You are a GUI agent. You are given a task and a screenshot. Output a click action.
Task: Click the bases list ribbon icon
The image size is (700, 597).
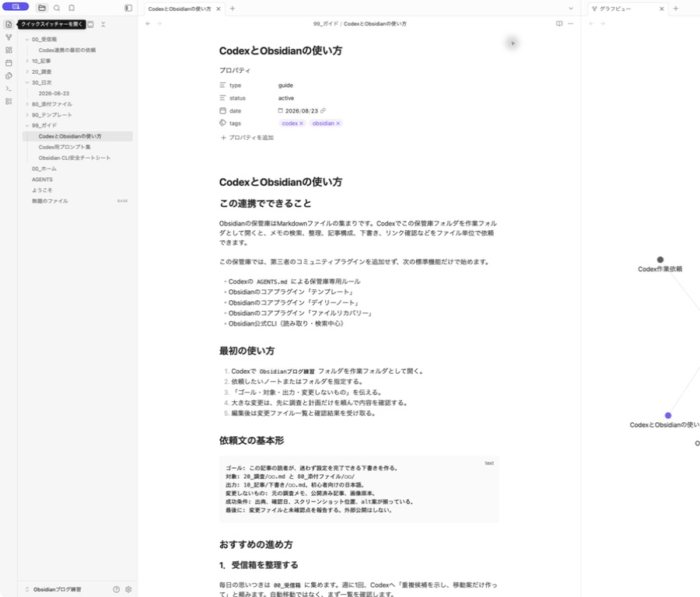click(9, 101)
